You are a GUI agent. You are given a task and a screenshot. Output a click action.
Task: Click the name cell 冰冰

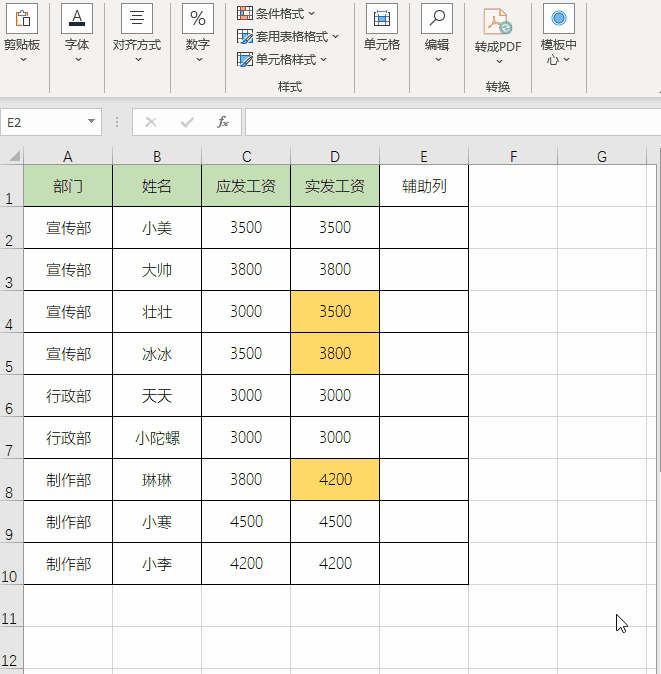coord(157,353)
